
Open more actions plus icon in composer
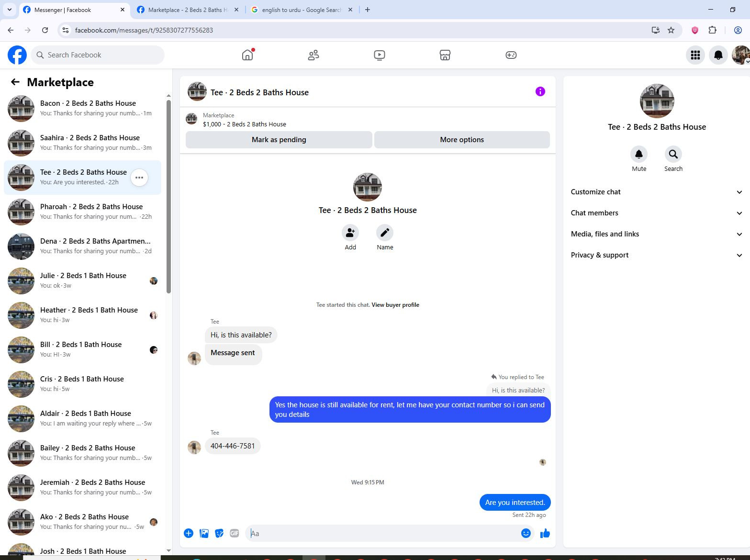pyautogui.click(x=189, y=533)
